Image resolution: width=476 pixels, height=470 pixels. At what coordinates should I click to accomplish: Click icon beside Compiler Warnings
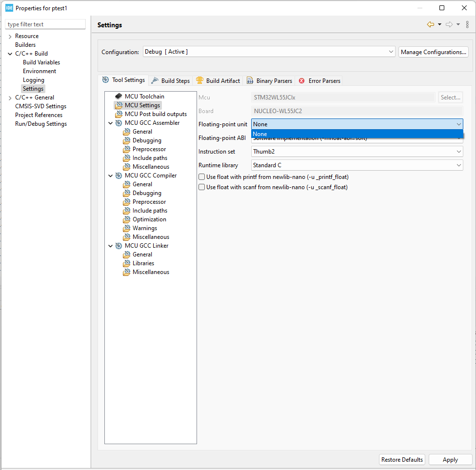pos(127,228)
